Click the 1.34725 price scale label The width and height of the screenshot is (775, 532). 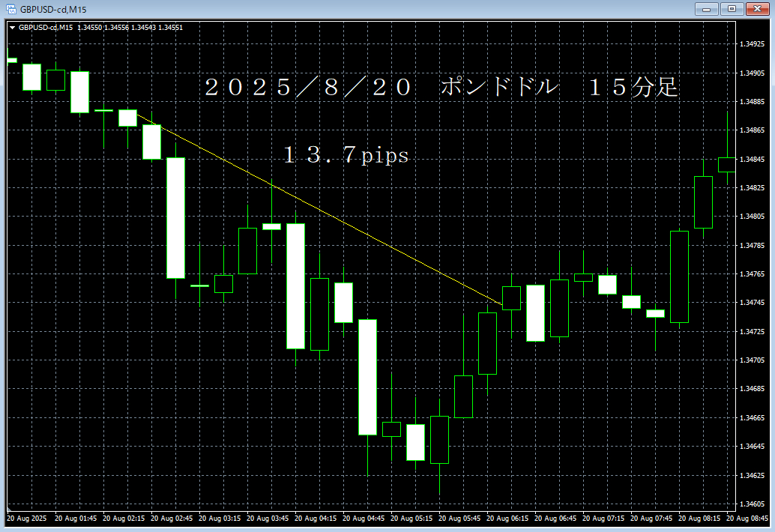coord(752,331)
